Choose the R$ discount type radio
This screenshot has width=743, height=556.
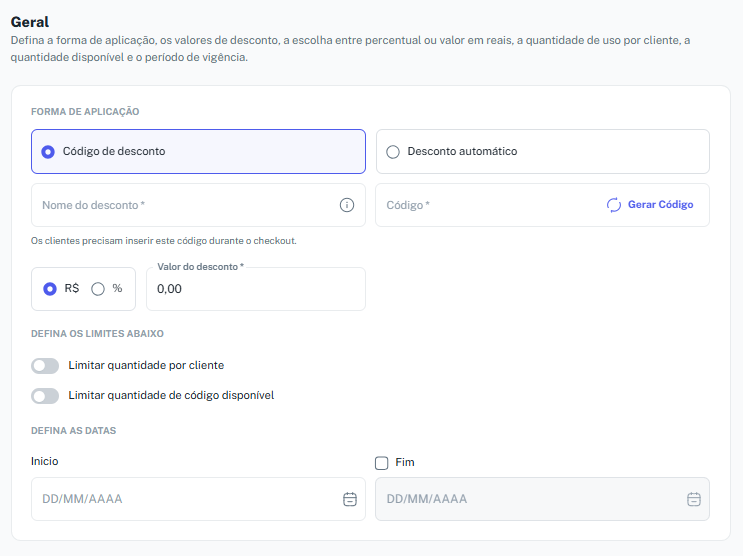50,289
